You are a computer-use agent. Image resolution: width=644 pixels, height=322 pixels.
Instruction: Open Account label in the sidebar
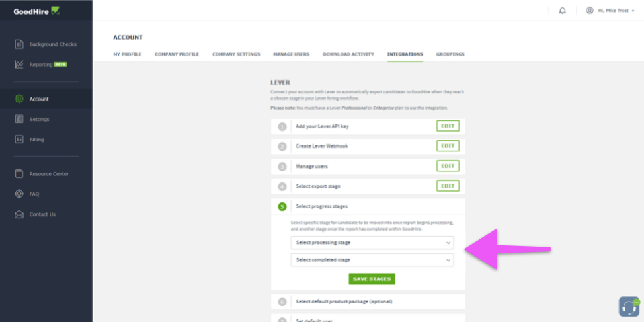pyautogui.click(x=39, y=99)
